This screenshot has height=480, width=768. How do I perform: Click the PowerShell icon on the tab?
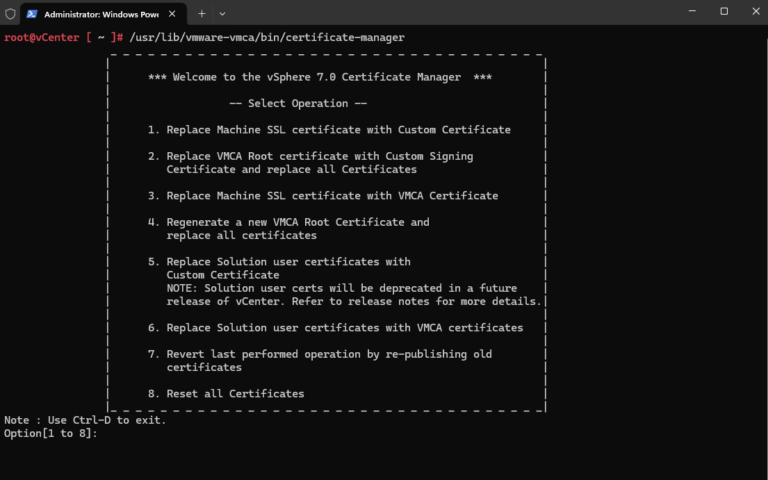pyautogui.click(x=32, y=14)
